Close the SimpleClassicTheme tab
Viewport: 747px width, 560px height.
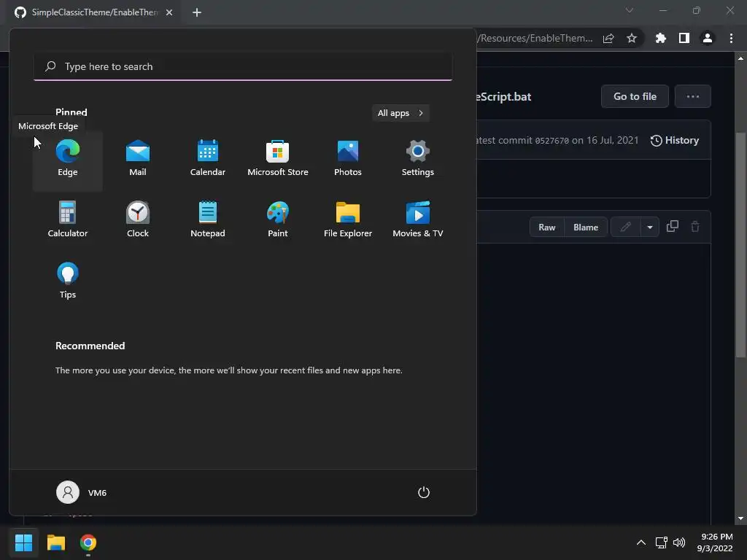(x=169, y=12)
